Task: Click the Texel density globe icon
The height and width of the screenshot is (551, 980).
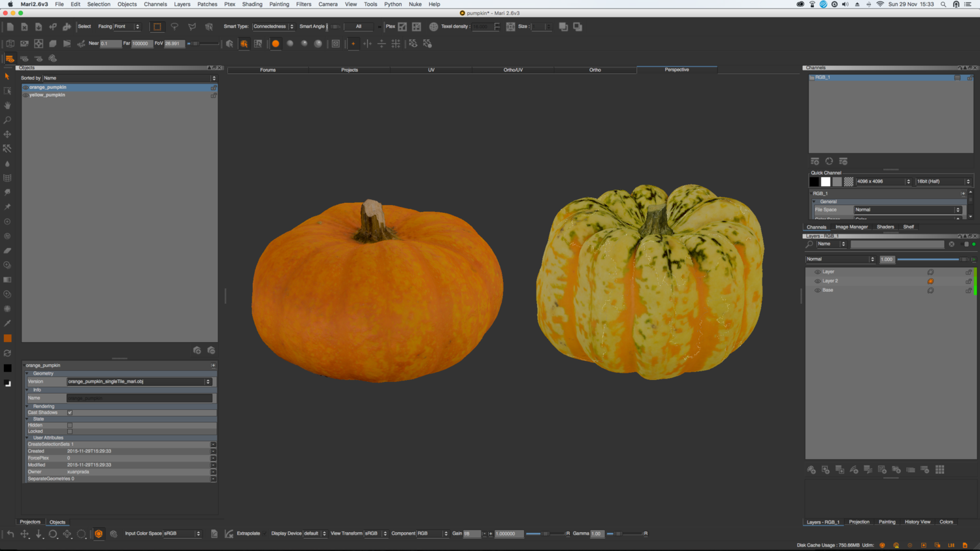Action: point(433,27)
